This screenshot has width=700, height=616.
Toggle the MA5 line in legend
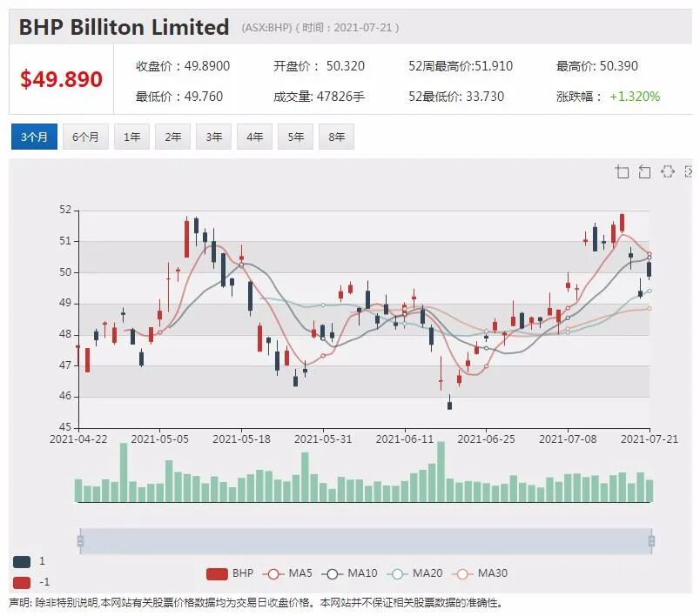(x=287, y=573)
